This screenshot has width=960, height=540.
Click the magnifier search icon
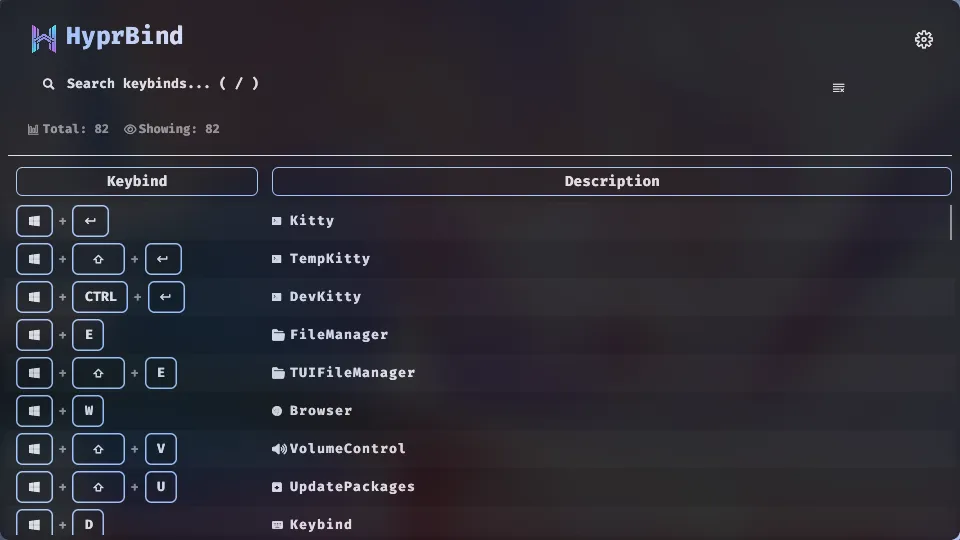(x=48, y=84)
